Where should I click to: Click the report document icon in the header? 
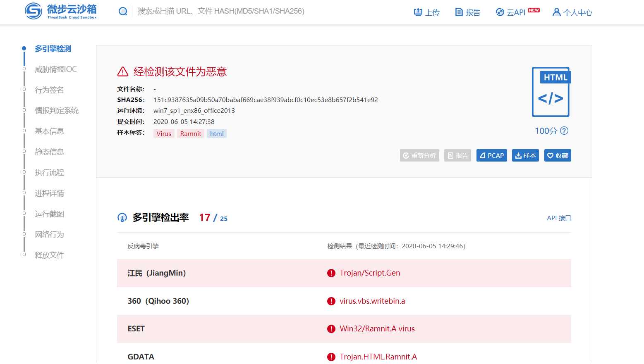pos(459,12)
